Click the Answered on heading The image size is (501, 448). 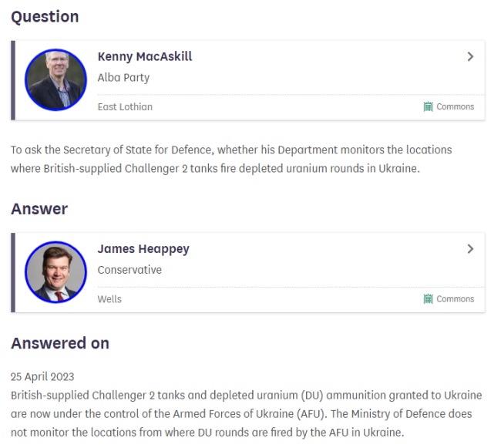(x=60, y=343)
